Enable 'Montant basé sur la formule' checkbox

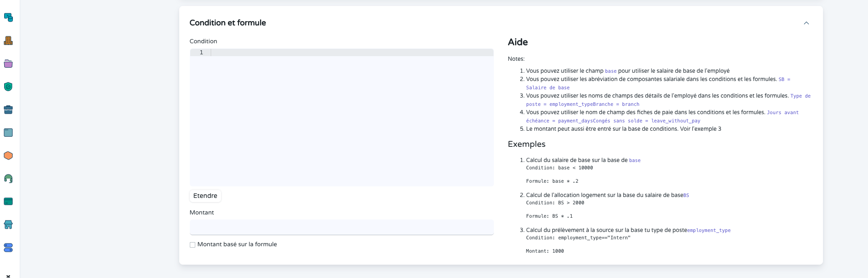pyautogui.click(x=193, y=245)
